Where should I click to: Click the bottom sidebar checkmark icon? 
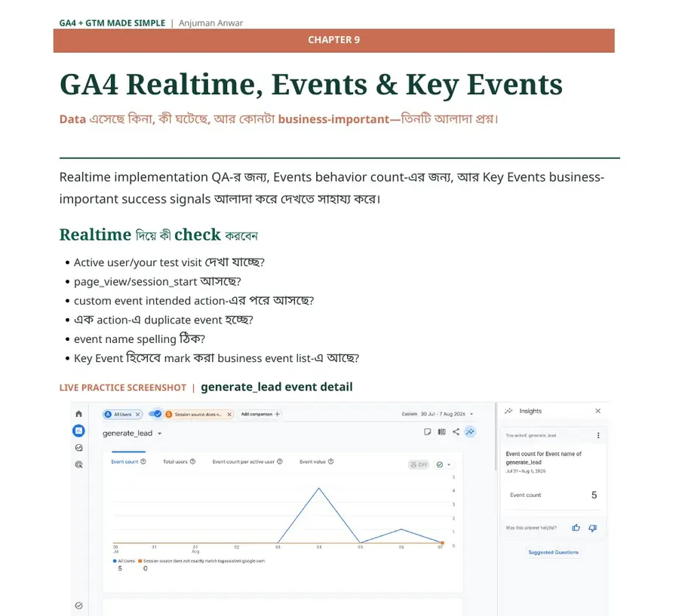78,605
